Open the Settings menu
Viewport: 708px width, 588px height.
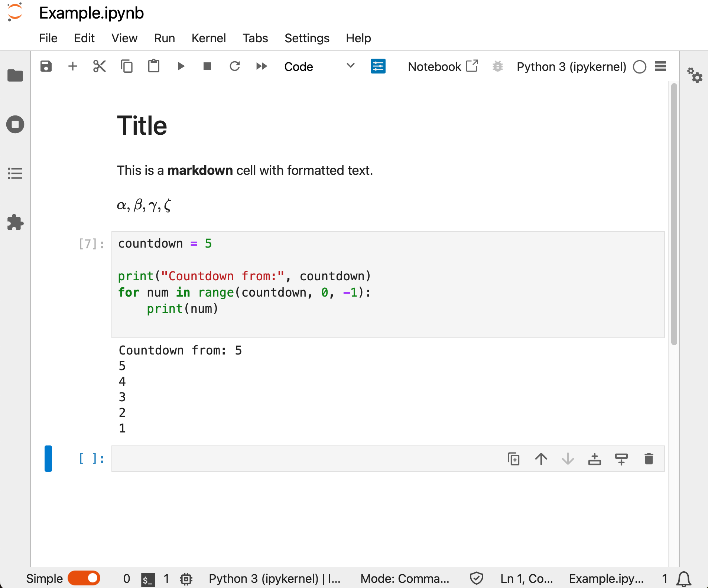pyautogui.click(x=307, y=38)
